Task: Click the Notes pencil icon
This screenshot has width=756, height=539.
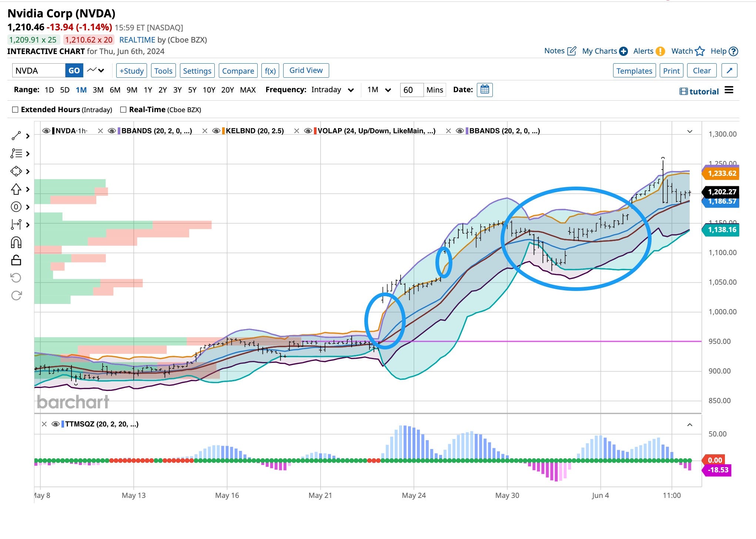Action: (572, 51)
